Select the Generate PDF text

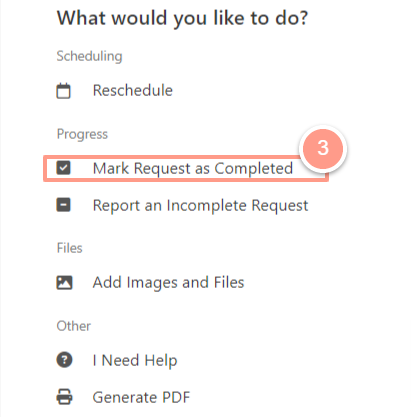point(141,397)
